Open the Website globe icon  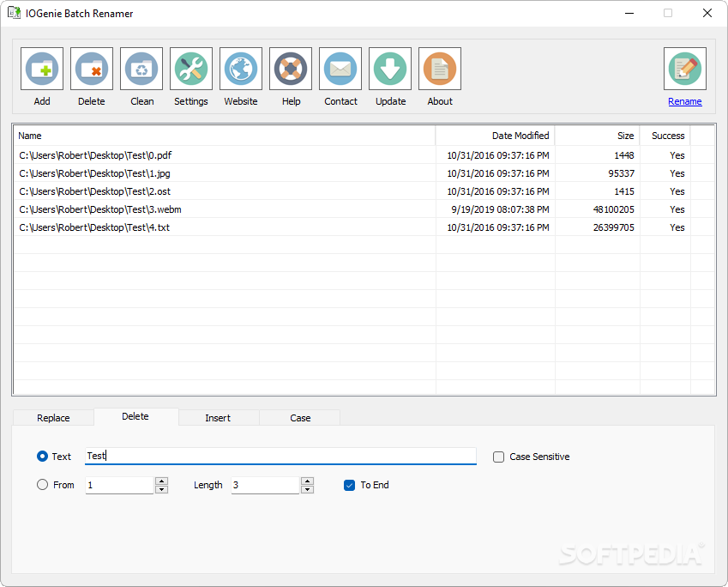click(240, 69)
